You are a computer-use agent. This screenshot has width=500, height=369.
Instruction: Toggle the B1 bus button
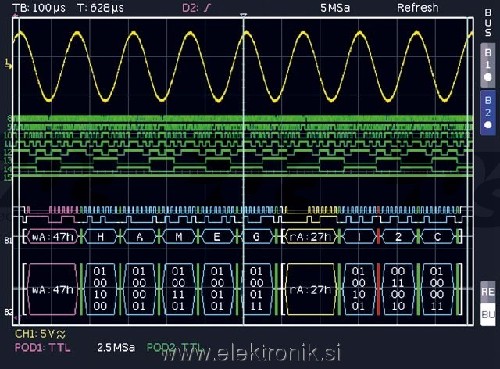pos(487,65)
